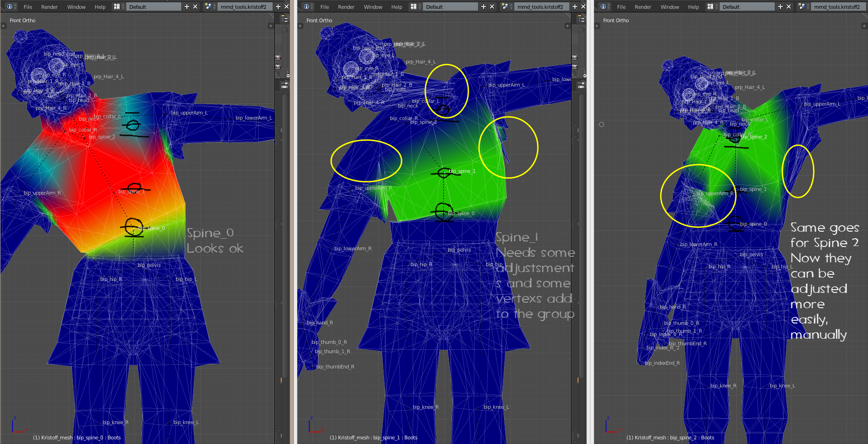Browse screen layouts icon in middle window
This screenshot has width=868, height=444.
click(x=415, y=6)
